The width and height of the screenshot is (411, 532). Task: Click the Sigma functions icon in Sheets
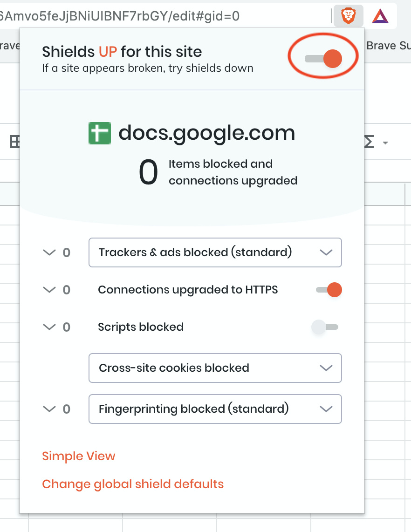click(369, 143)
